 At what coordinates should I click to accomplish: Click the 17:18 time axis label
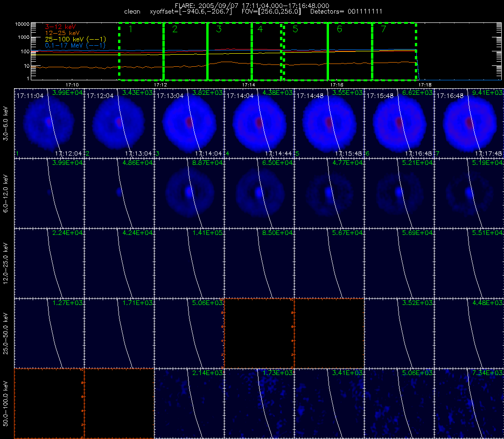[x=425, y=85]
